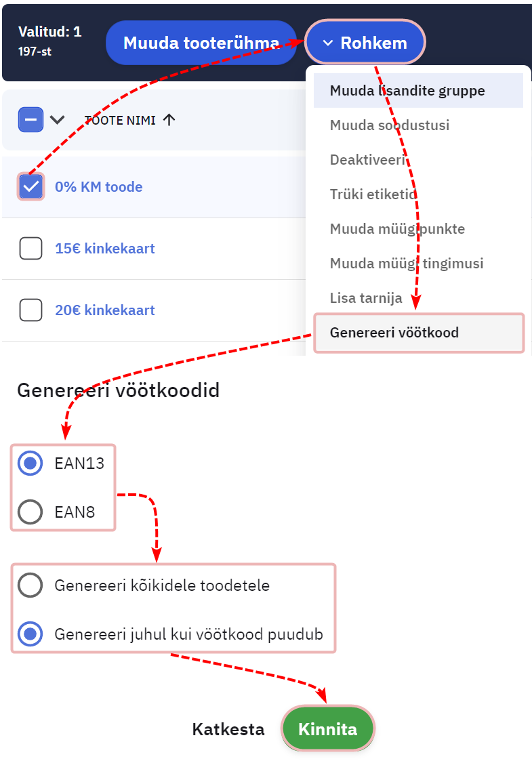Uncheck the 0% KM toode checkbox
This screenshot has height=763, width=532.
pyautogui.click(x=31, y=187)
